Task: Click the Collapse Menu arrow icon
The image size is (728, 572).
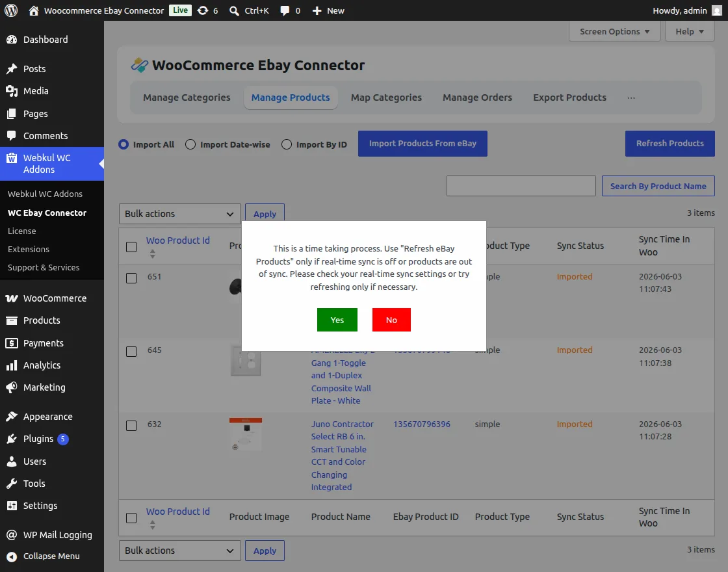Action: pyautogui.click(x=12, y=556)
